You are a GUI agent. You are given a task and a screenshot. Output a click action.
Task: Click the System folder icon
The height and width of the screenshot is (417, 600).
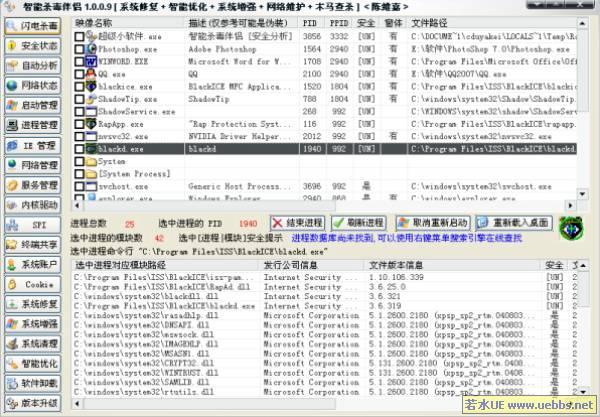[91, 161]
